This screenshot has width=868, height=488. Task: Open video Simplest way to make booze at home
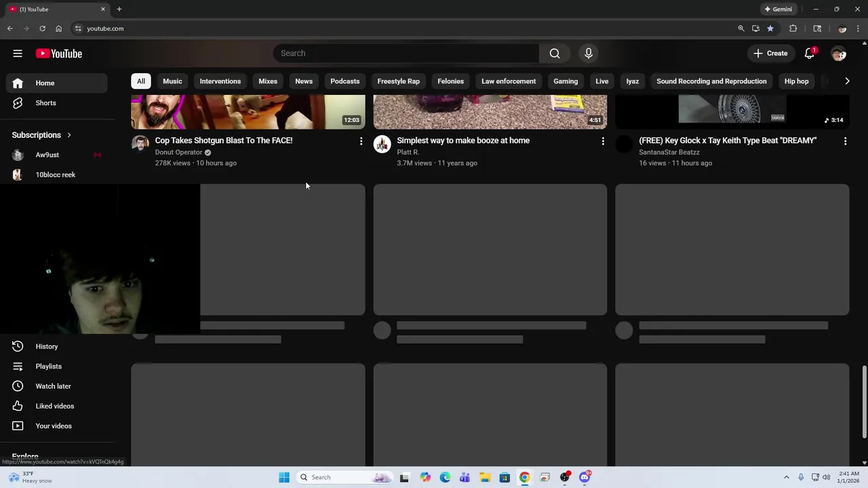(x=463, y=140)
